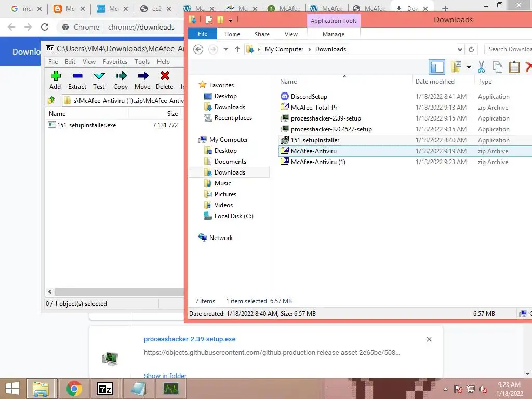Select McAfee-Total-Pr zip archive
This screenshot has height=399, width=532.
[x=314, y=108]
